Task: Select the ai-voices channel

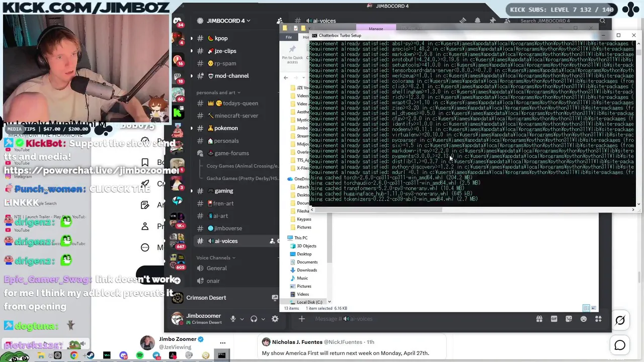Action: (x=226, y=241)
